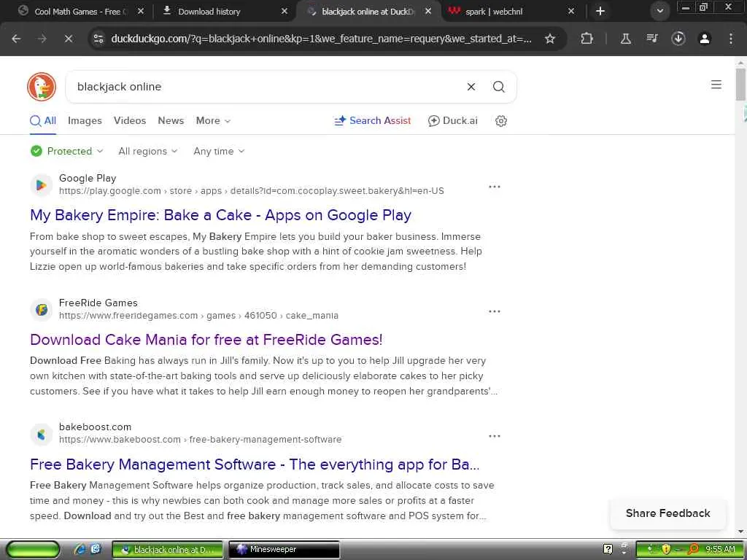The image size is (747, 560).
Task: Clear the search box with the X icon
Action: pyautogui.click(x=471, y=87)
